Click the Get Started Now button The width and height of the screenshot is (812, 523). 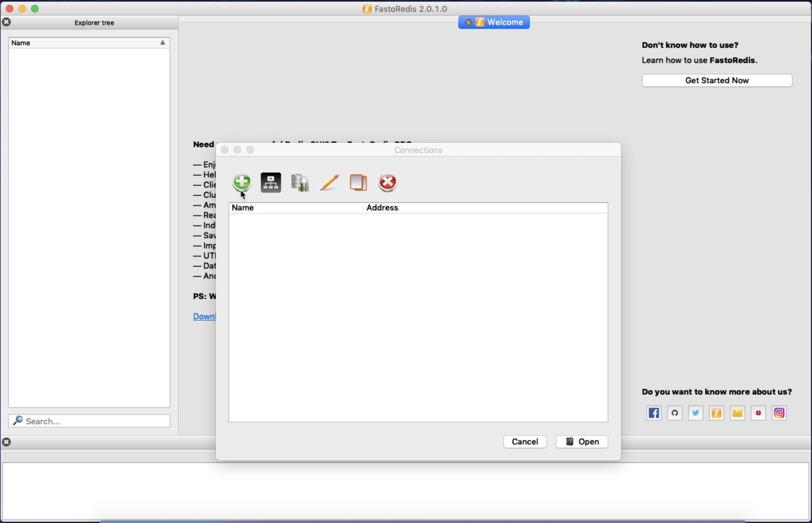click(717, 80)
